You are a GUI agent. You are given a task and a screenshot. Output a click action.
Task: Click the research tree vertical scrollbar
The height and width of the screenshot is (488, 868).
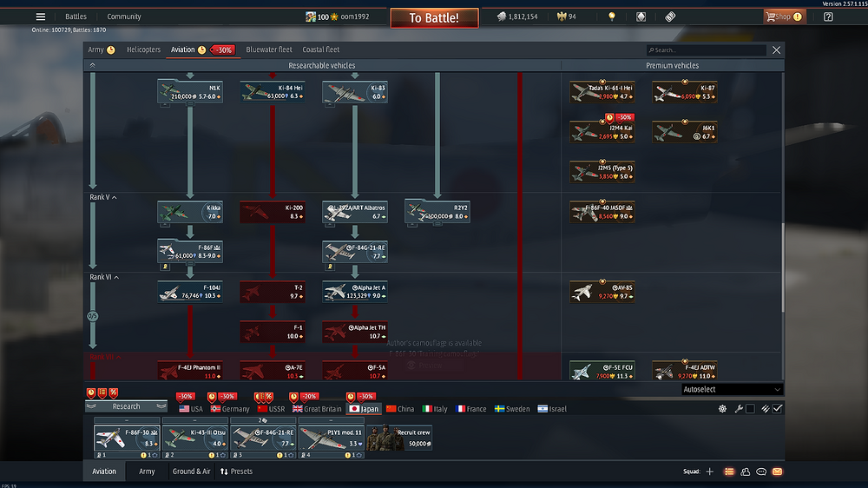click(x=783, y=267)
